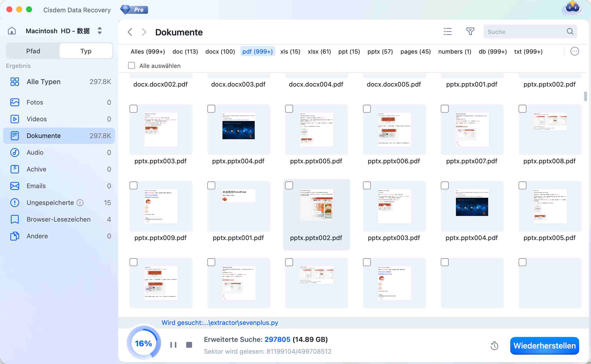Go forward with right chevron arrow
The height and width of the screenshot is (364, 591).
tap(144, 32)
